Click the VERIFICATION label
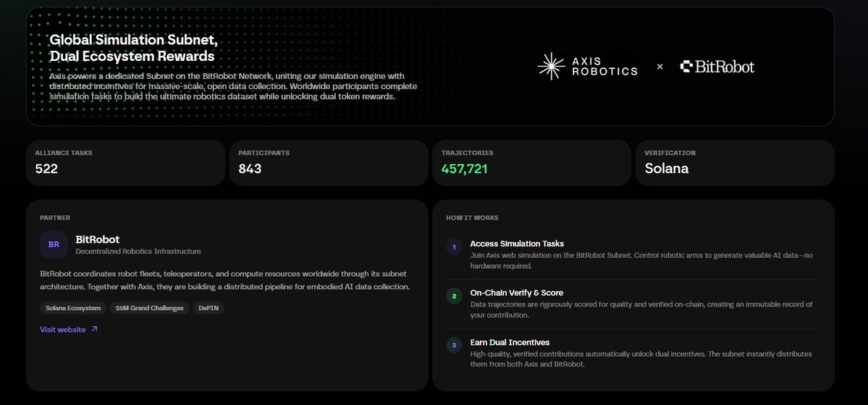The image size is (868, 405). click(x=670, y=153)
